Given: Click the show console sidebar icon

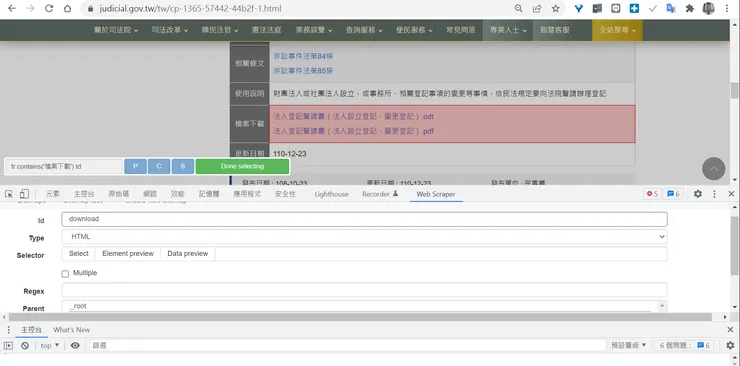Looking at the screenshot, I should pos(8,346).
